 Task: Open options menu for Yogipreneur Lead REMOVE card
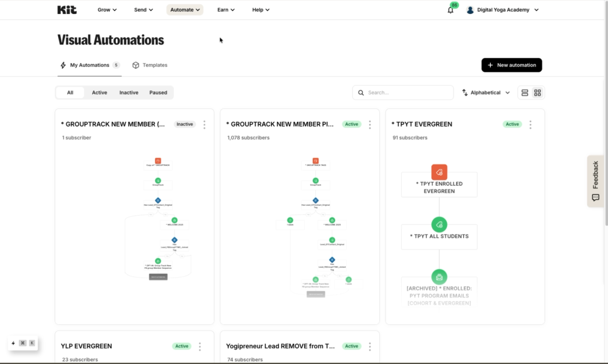[x=370, y=346]
